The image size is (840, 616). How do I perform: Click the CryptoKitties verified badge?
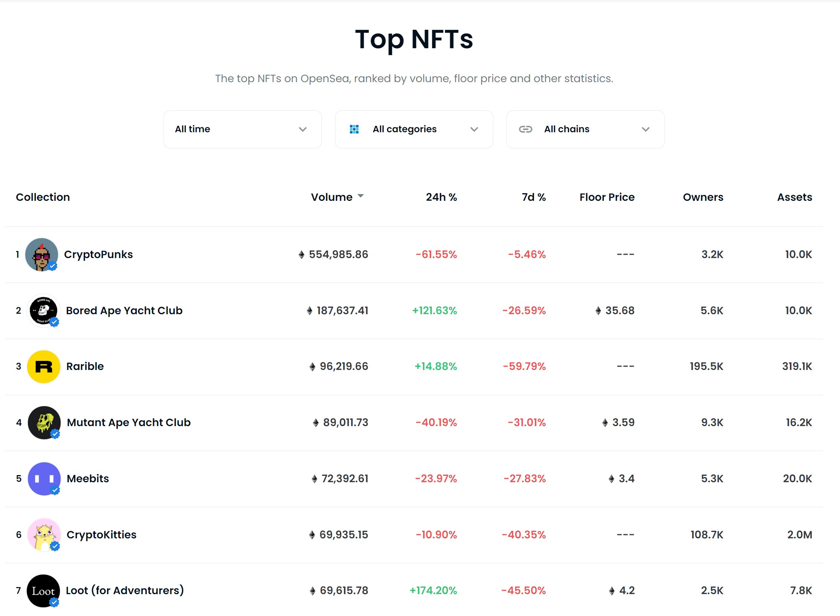[55, 546]
